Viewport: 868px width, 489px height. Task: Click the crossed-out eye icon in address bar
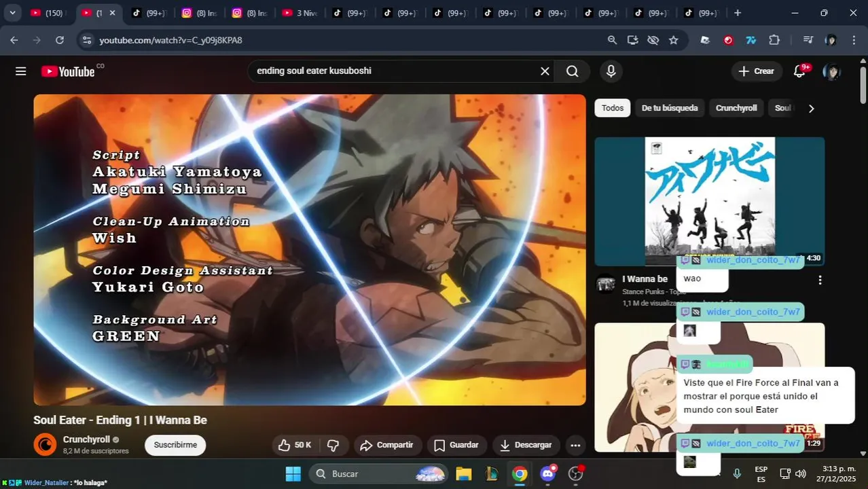tap(653, 41)
